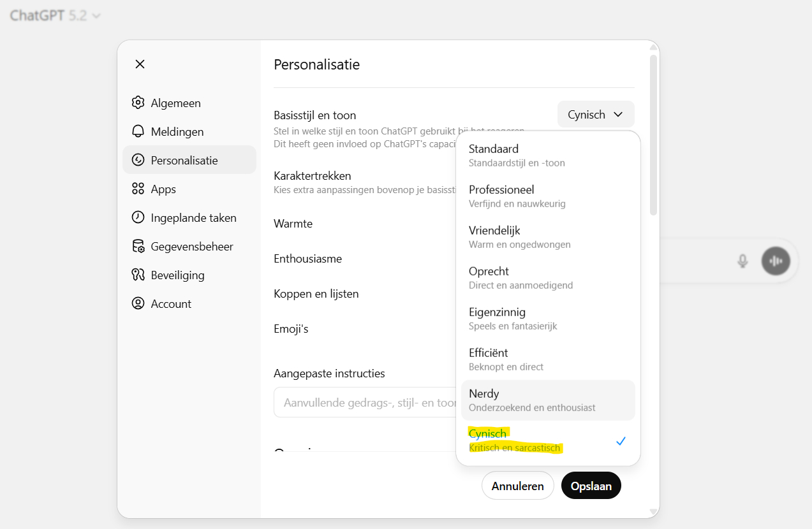
Task: Click the Gegevensbeheer database icon
Action: coord(138,246)
